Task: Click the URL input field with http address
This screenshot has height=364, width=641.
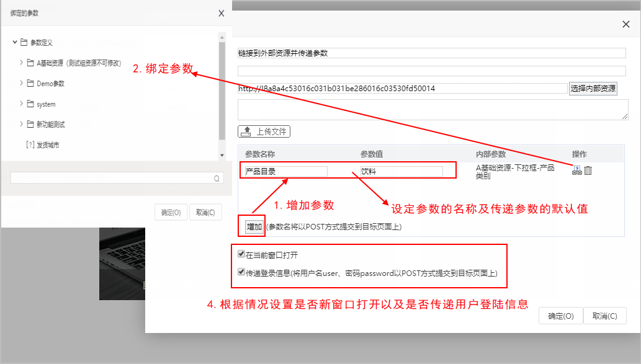Action: coord(403,88)
